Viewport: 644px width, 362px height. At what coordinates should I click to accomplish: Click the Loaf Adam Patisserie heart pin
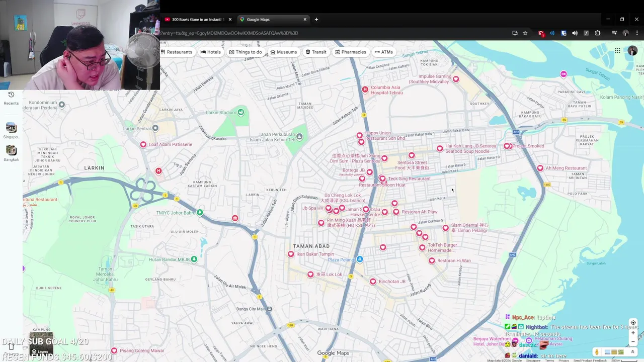click(143, 145)
